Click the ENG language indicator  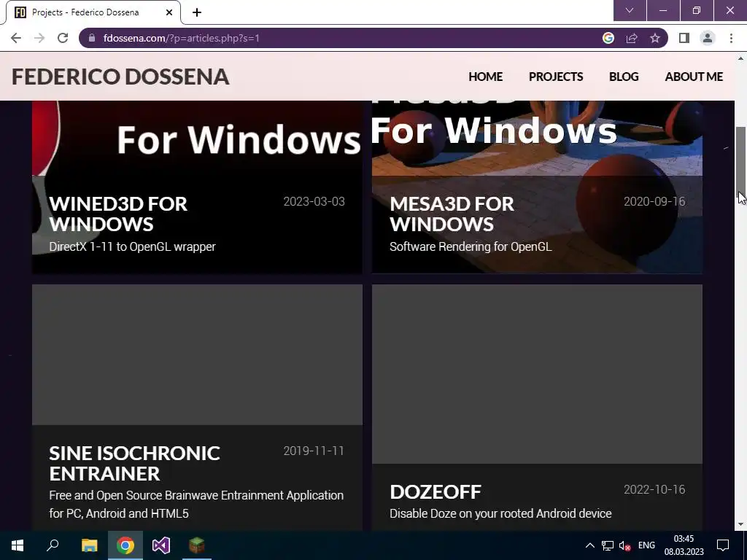(646, 545)
